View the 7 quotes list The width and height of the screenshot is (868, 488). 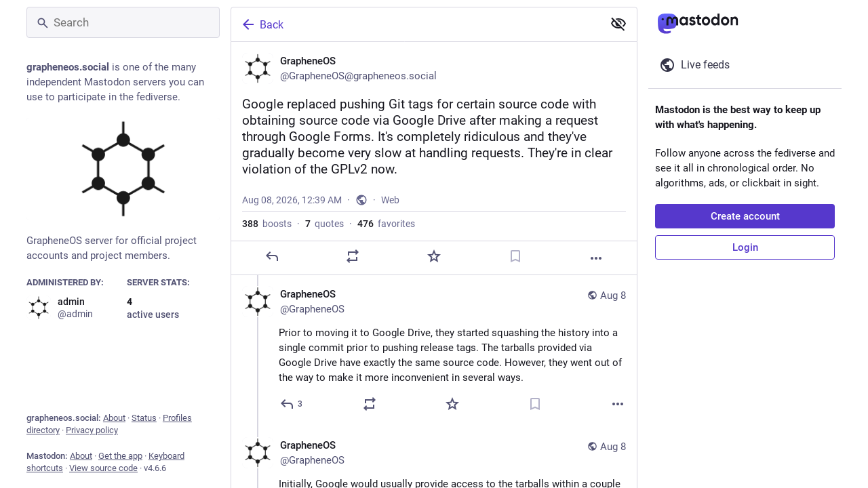pos(324,224)
